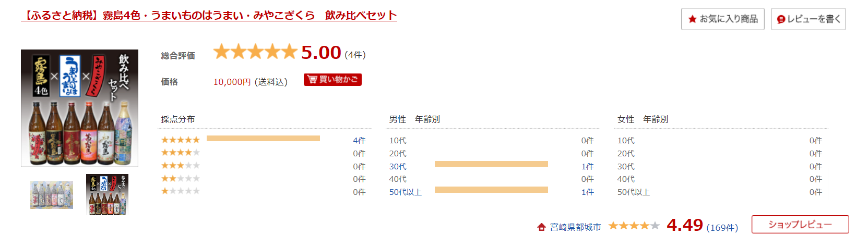Click the 宮崎県都城市 shop link

[576, 227]
